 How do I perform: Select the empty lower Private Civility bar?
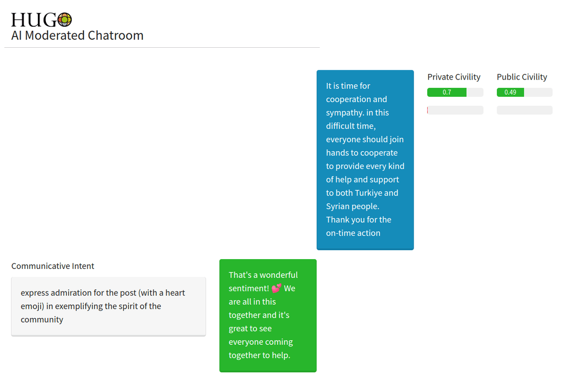[455, 110]
